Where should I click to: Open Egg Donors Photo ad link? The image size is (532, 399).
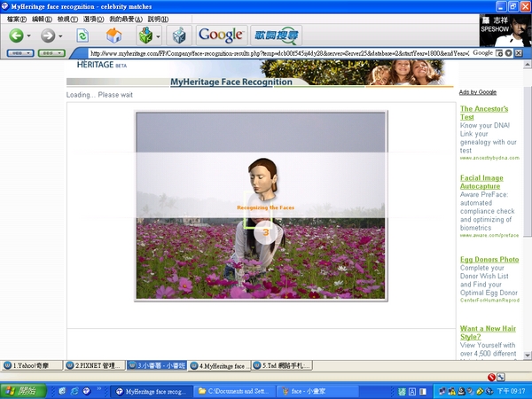point(489,260)
